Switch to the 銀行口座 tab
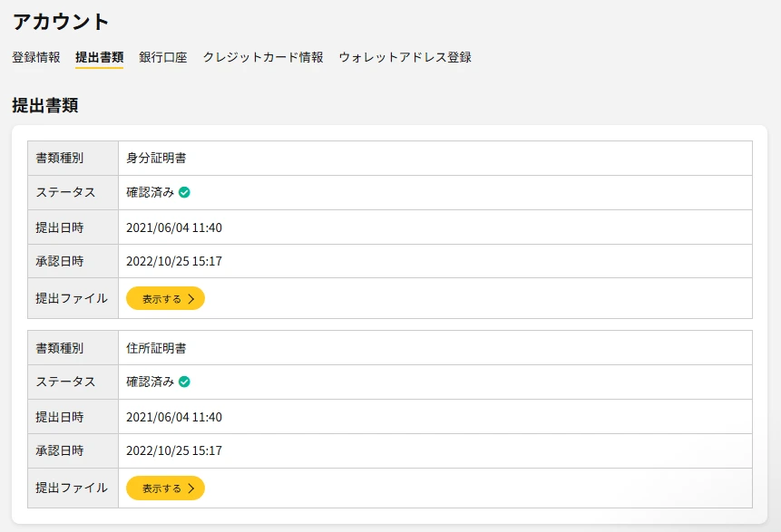This screenshot has width=781, height=532. (163, 57)
